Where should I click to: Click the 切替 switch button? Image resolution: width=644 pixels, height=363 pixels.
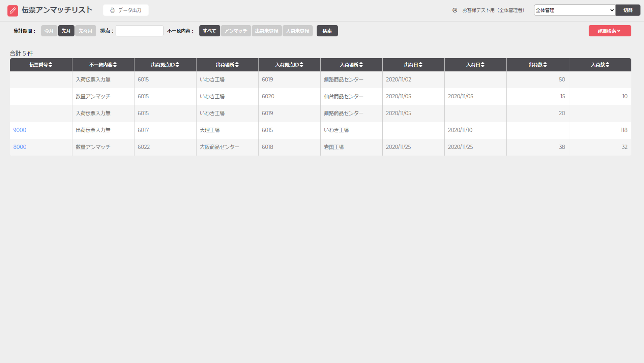(x=627, y=10)
